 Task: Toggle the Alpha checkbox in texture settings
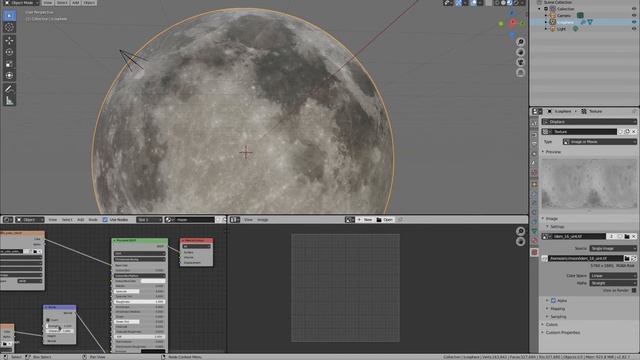click(553, 300)
